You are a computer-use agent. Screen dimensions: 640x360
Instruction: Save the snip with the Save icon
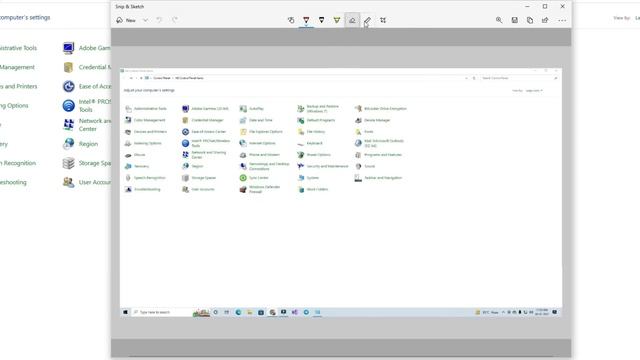(515, 20)
